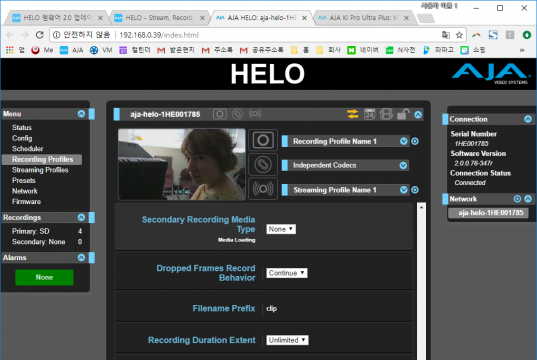
Task: Open the AJA bookmark
Action: [x=72, y=50]
